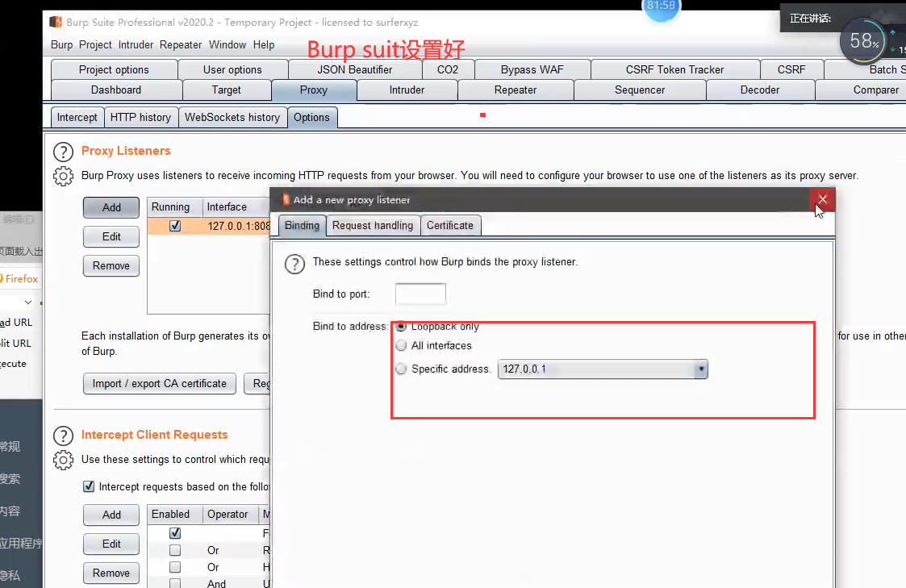The image size is (906, 588).
Task: Open the Proxy Listeners settings gear
Action: [63, 176]
